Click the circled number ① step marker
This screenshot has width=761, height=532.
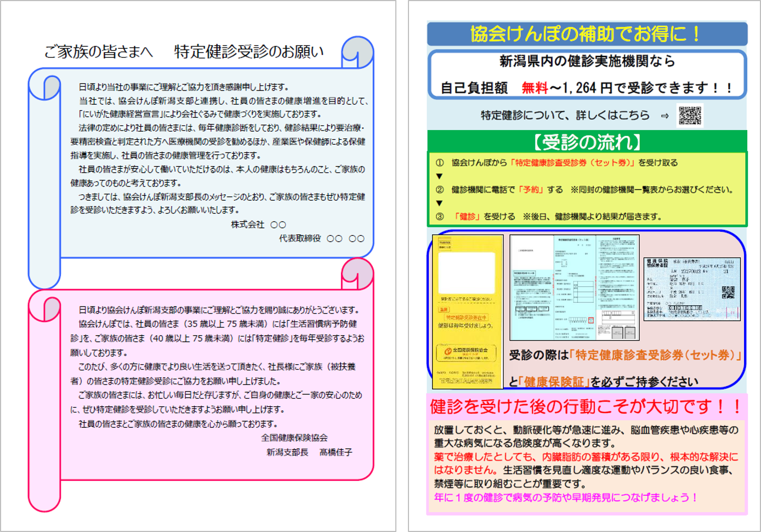pyautogui.click(x=440, y=163)
